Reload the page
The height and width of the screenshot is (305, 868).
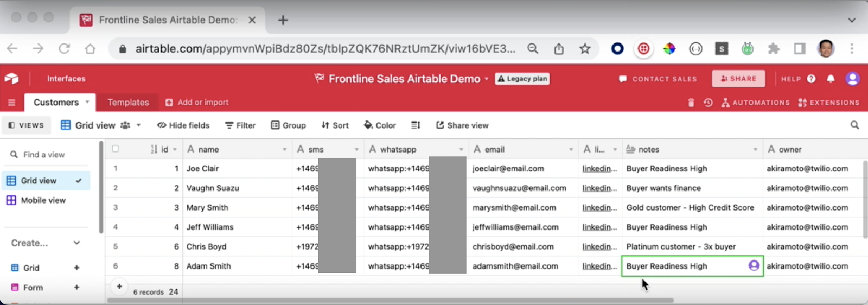click(64, 49)
